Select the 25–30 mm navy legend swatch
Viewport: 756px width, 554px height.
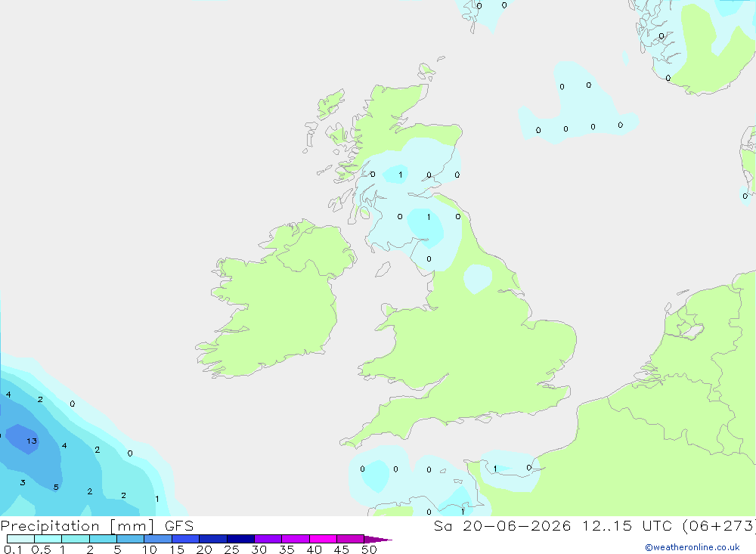pos(240,539)
